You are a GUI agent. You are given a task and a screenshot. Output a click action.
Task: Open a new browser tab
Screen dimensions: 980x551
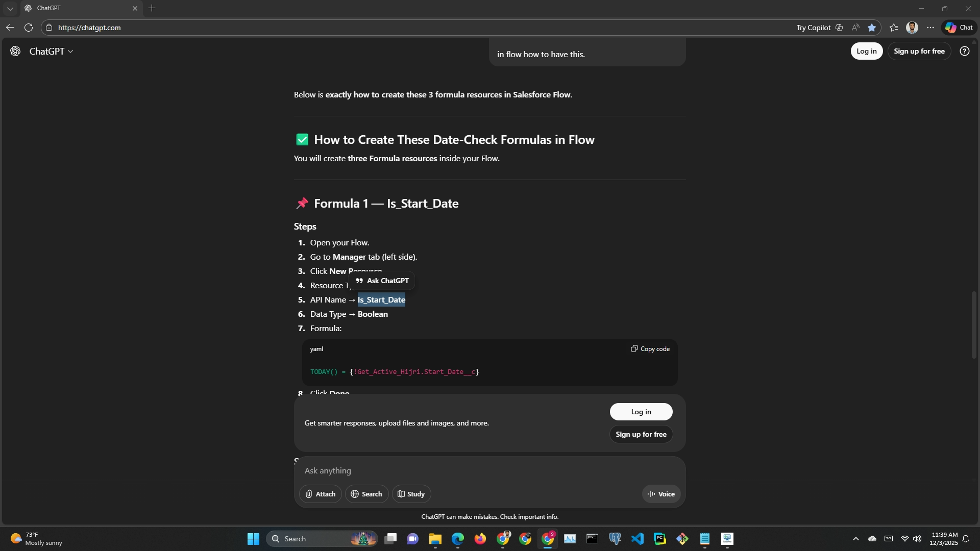tap(152, 8)
